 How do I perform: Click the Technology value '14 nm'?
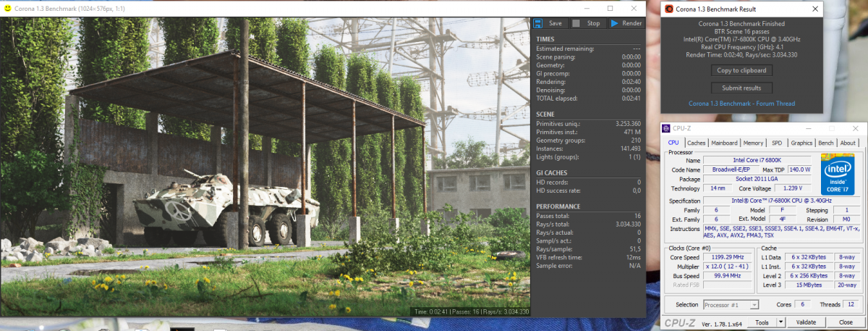pyautogui.click(x=717, y=188)
